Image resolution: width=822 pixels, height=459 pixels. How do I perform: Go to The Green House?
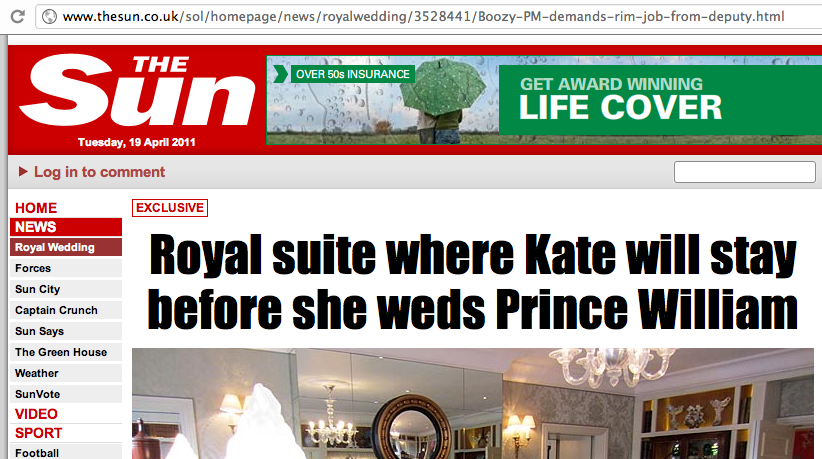click(66, 352)
